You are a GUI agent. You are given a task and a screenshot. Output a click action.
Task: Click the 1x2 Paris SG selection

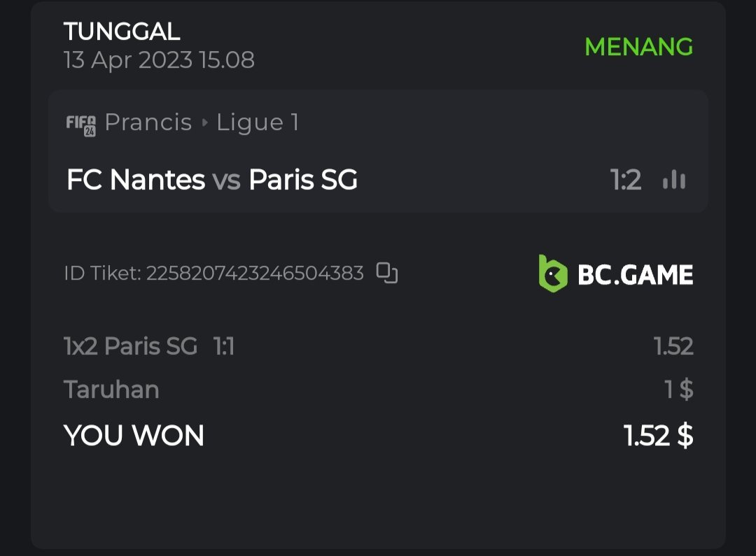click(130, 345)
